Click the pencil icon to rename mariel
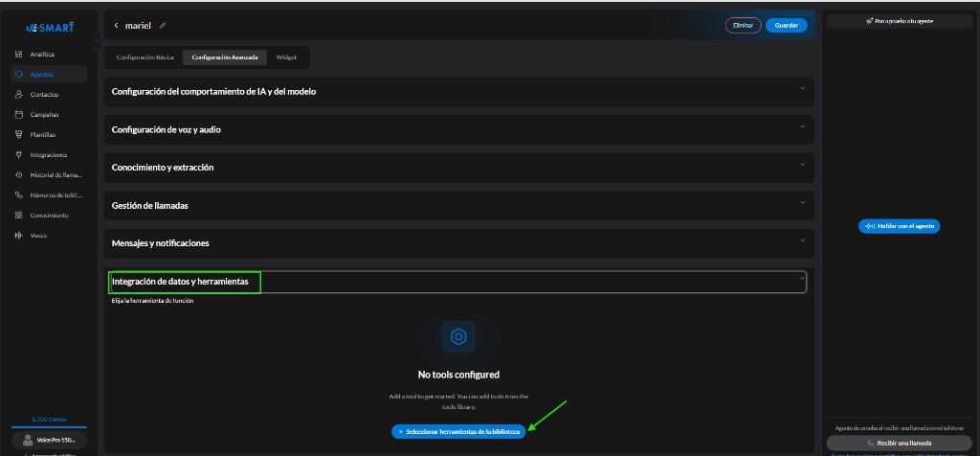980x456 pixels. [x=163, y=26]
